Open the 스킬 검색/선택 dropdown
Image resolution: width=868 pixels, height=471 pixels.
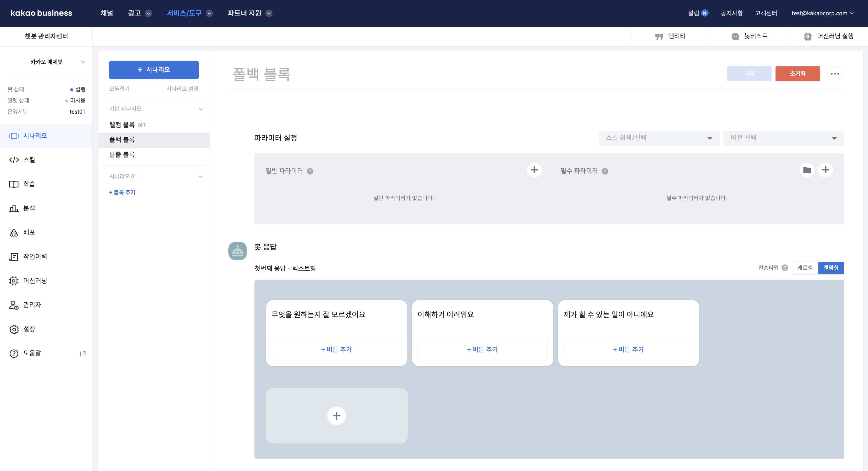[x=658, y=138]
